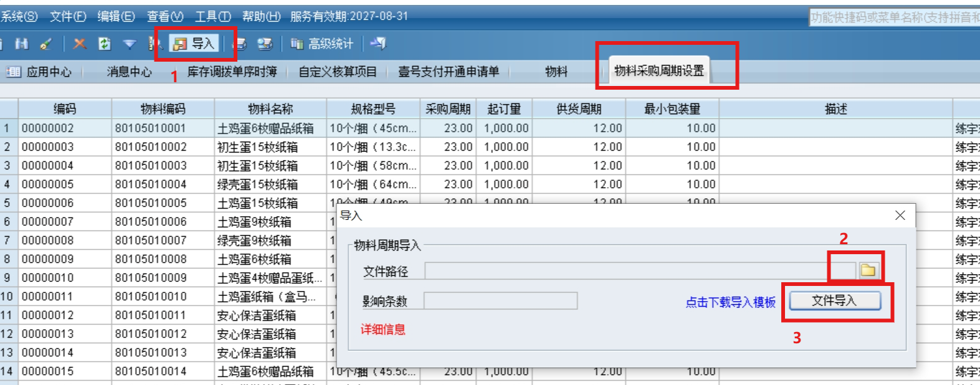
Task: Switch to the 自定义核算项目 tab
Action: 337,72
